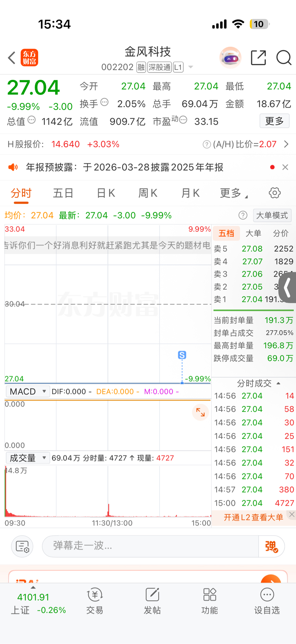Open the 融 margin tag
This screenshot has height=644, width=296.
click(x=141, y=67)
